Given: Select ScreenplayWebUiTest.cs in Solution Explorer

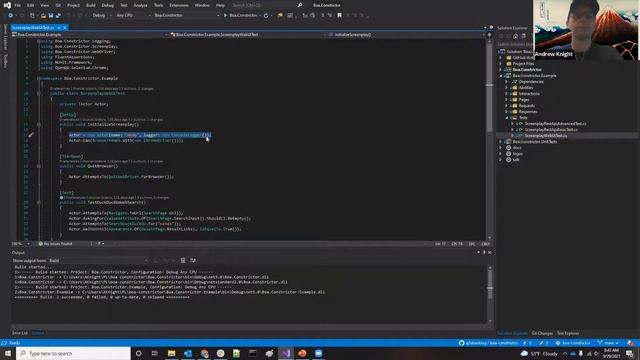Looking at the screenshot, I should 546,136.
